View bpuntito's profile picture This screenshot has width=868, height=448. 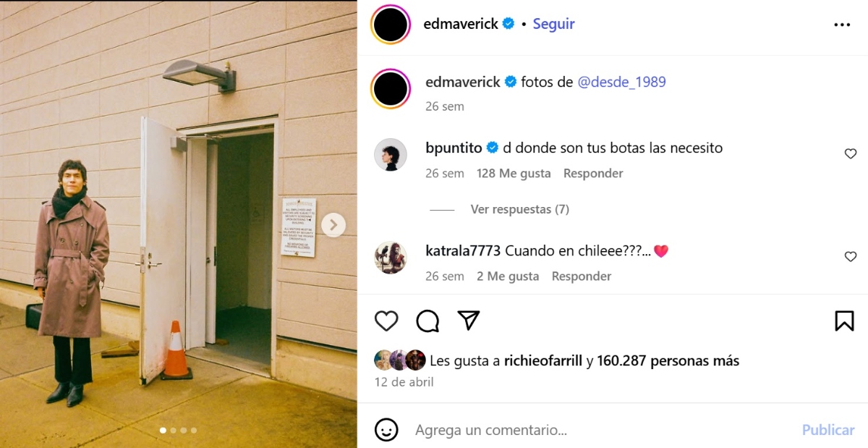391,154
